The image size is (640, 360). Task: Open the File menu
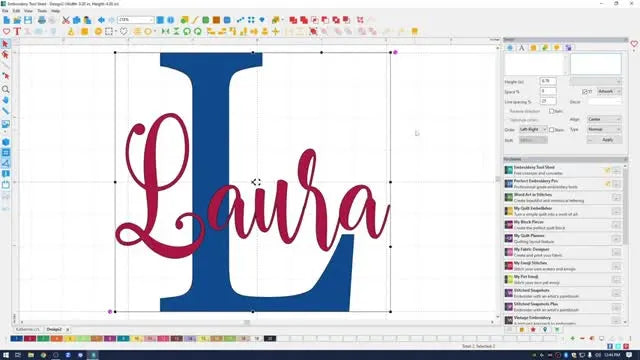pos(5,11)
